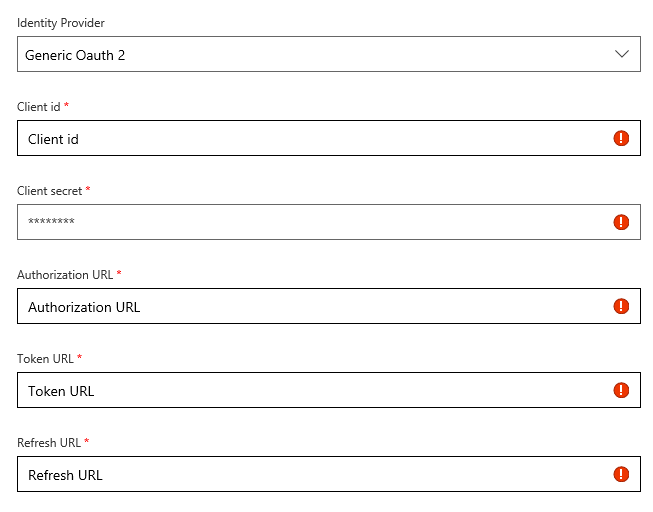Select the Authorization URL input box
The height and width of the screenshot is (512, 653).
[x=300, y=306]
